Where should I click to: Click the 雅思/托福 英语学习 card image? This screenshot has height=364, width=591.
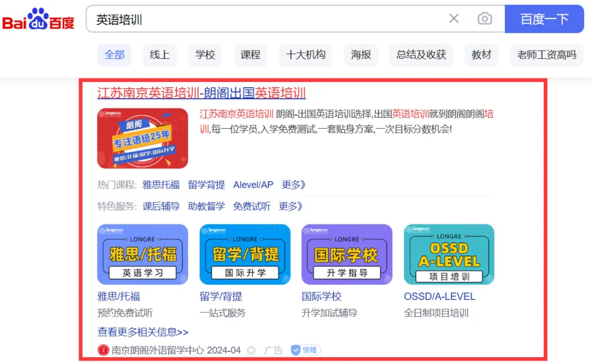(143, 254)
